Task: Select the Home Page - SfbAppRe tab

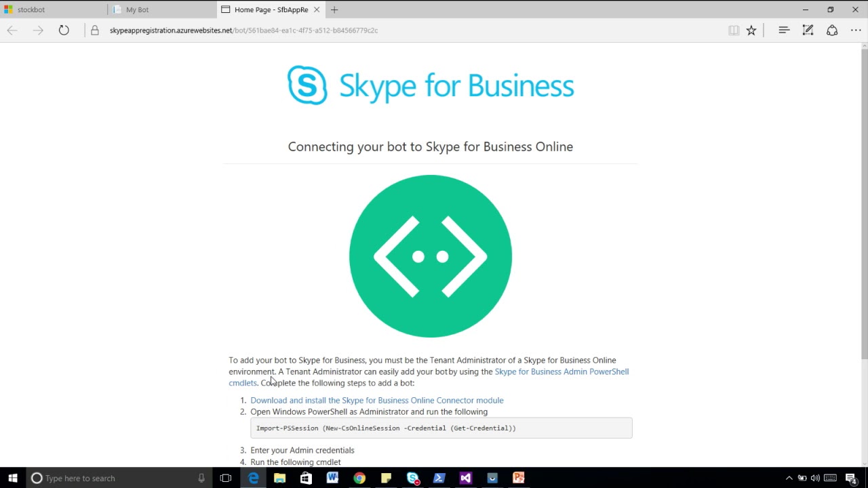Action: click(x=271, y=9)
